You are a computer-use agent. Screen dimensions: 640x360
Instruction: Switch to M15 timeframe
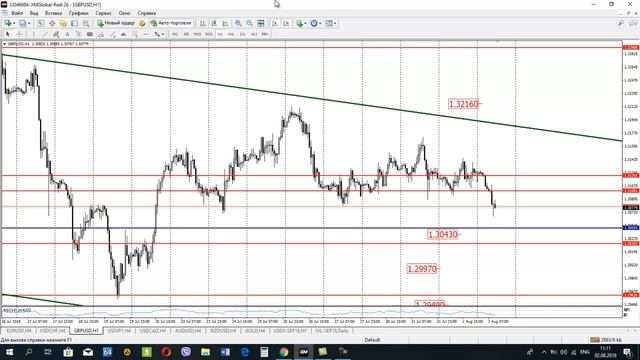197,34
